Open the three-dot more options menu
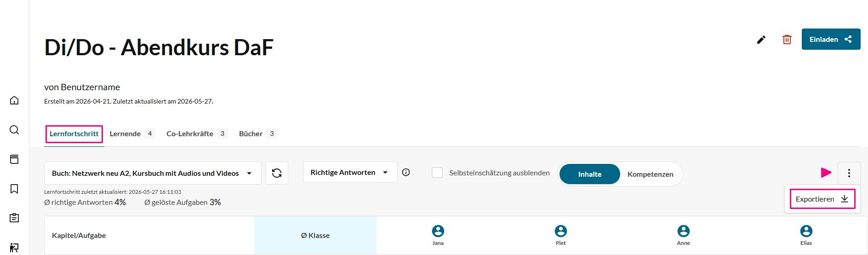This screenshot has height=255, width=868. click(849, 173)
